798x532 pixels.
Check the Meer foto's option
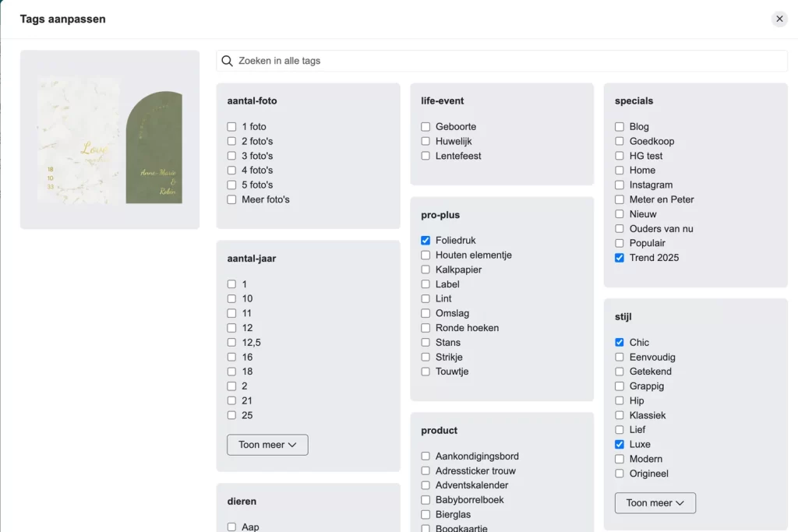click(231, 199)
